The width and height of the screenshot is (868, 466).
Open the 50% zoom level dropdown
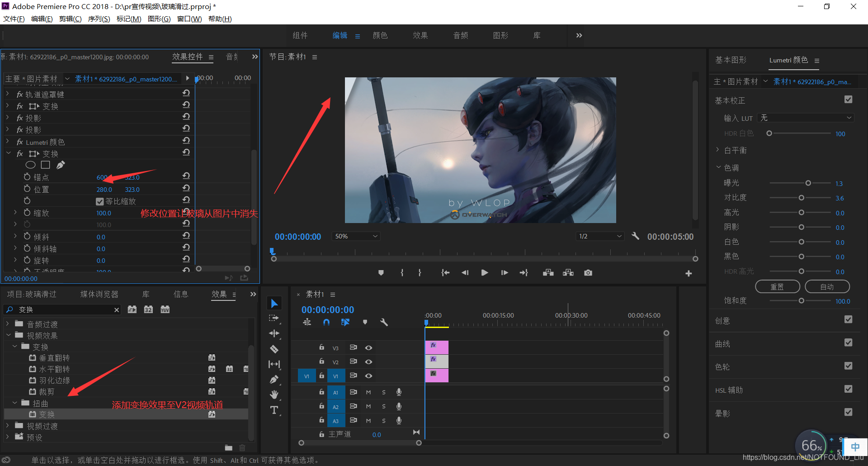[x=356, y=236]
